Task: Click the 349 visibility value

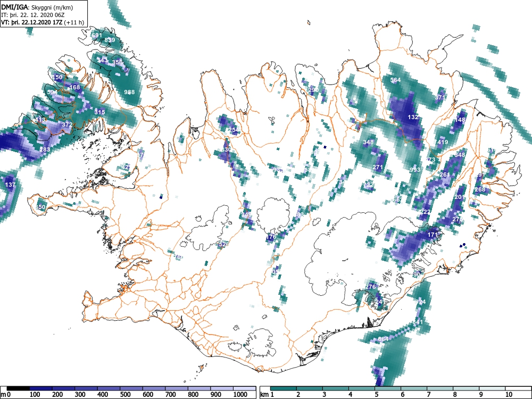Action: coord(246,214)
